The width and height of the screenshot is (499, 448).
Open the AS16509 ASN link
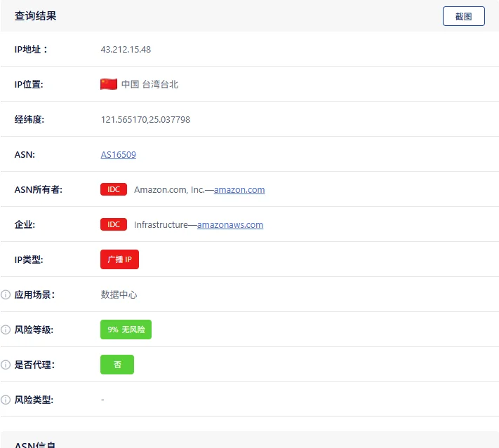[x=118, y=154]
